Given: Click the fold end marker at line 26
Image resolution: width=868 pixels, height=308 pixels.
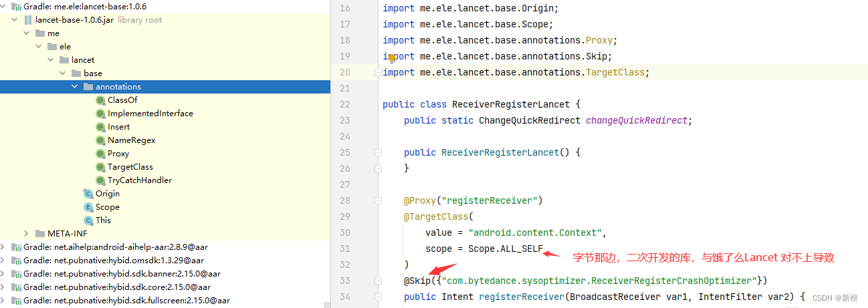Looking at the screenshot, I should click(378, 168).
